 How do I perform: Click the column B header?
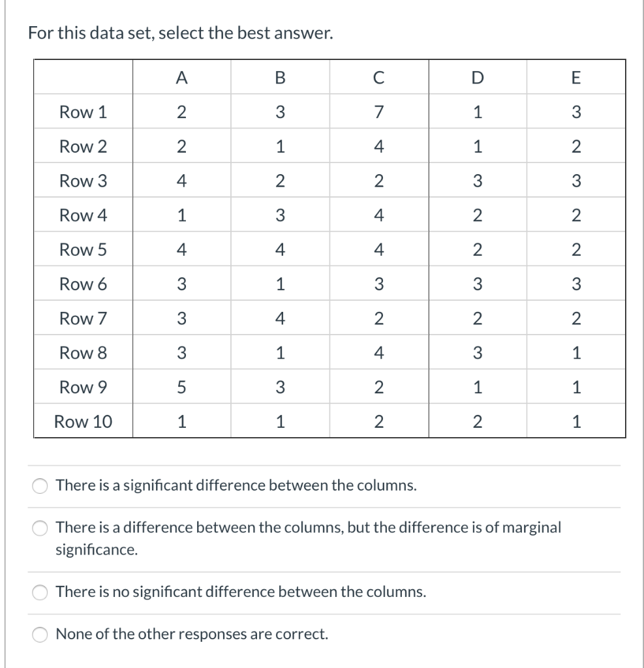pyautogui.click(x=280, y=77)
